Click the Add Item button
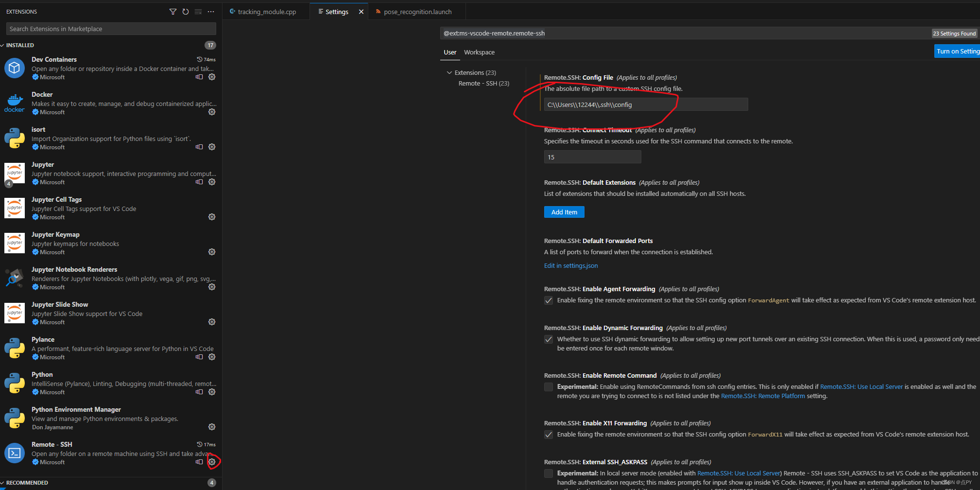 pyautogui.click(x=564, y=212)
